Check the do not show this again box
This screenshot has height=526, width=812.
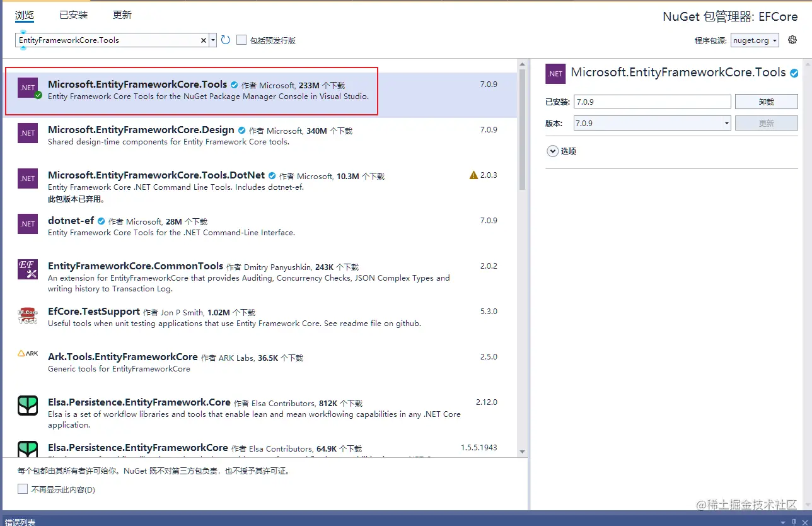pos(23,489)
